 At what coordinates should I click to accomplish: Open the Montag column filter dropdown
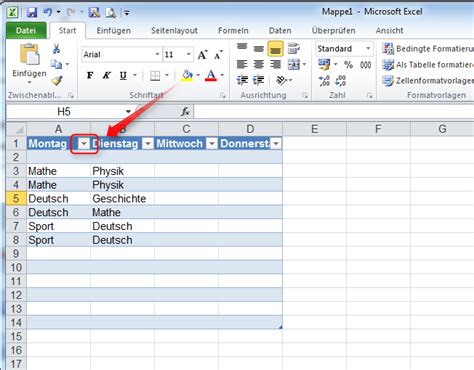(84, 144)
